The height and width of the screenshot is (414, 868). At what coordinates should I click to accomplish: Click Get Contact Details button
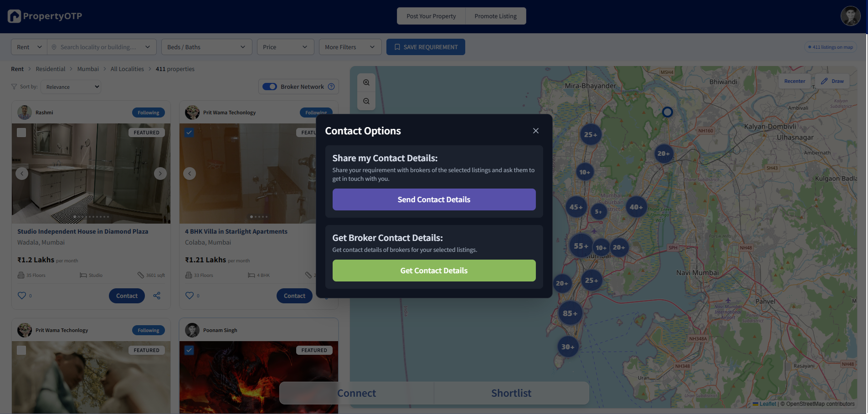434,271
